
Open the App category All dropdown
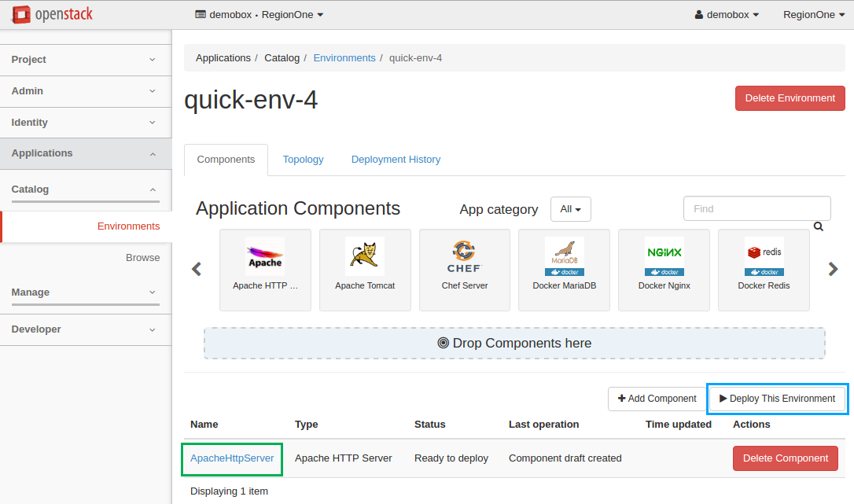[x=570, y=209]
